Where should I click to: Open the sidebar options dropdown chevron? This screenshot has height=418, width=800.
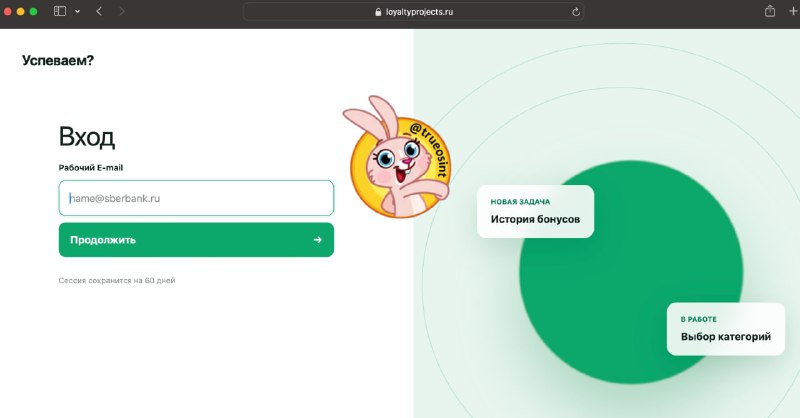point(77,11)
